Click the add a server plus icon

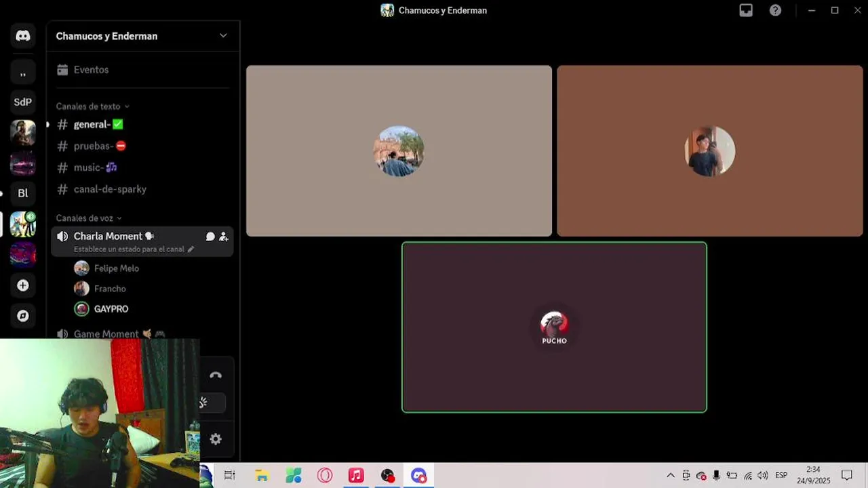point(23,285)
